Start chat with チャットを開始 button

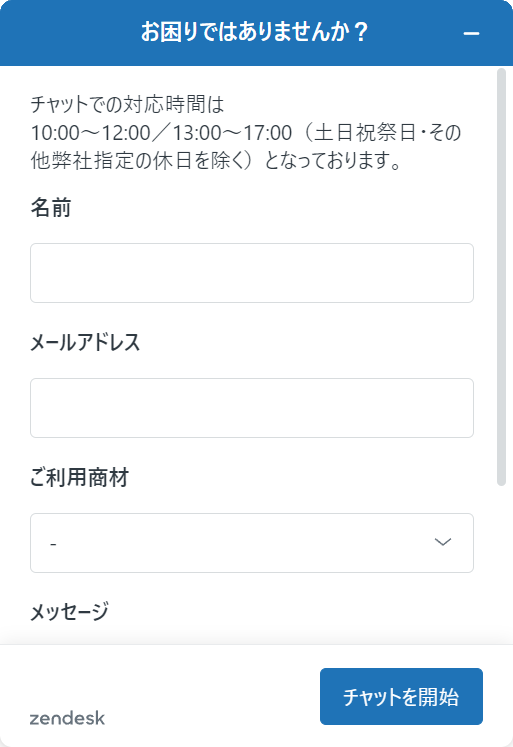click(401, 696)
